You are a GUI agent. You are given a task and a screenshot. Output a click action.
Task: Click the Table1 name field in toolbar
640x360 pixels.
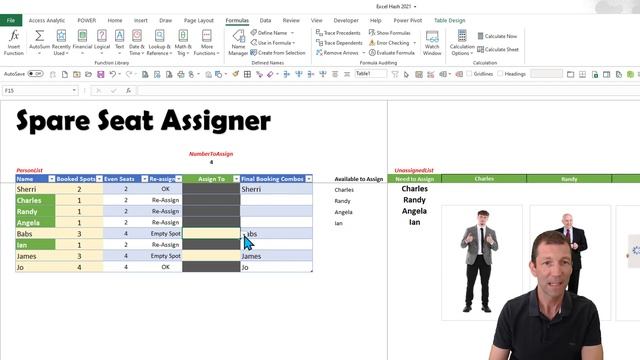pyautogui.click(x=370, y=74)
